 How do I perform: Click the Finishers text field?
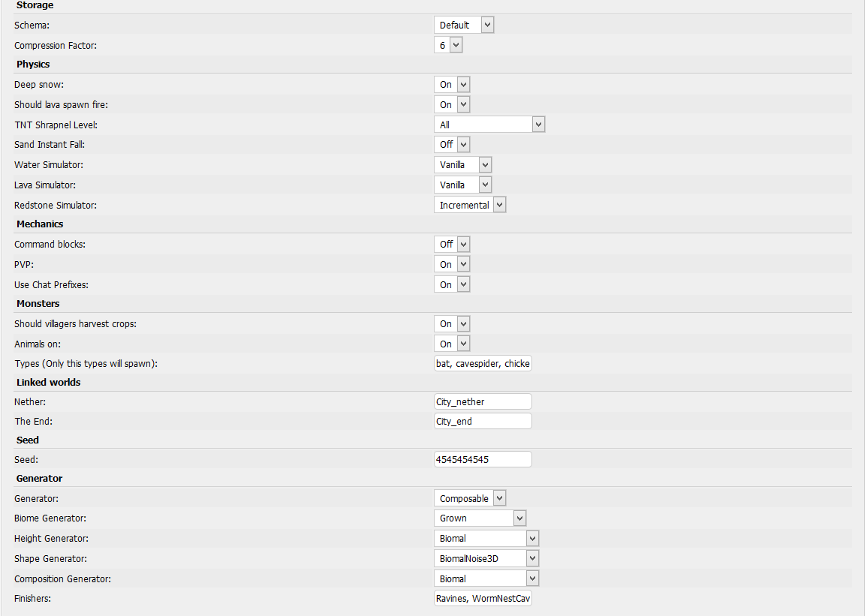coord(483,598)
